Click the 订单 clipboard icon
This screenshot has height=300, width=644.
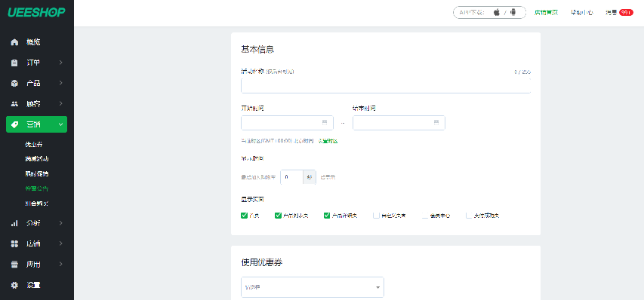(x=14, y=63)
